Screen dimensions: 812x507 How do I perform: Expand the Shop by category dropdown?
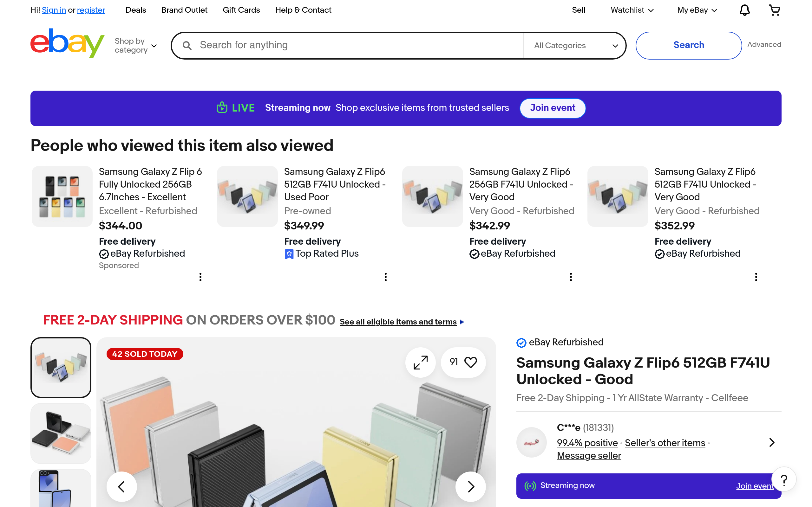pyautogui.click(x=135, y=46)
